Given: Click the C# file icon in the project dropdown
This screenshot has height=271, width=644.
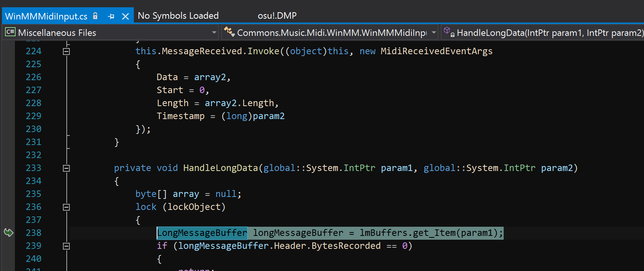Looking at the screenshot, I should click(x=10, y=32).
